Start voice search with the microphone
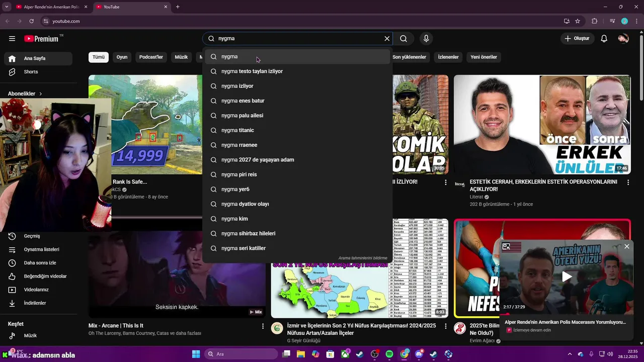The width and height of the screenshot is (644, 362). click(x=426, y=39)
